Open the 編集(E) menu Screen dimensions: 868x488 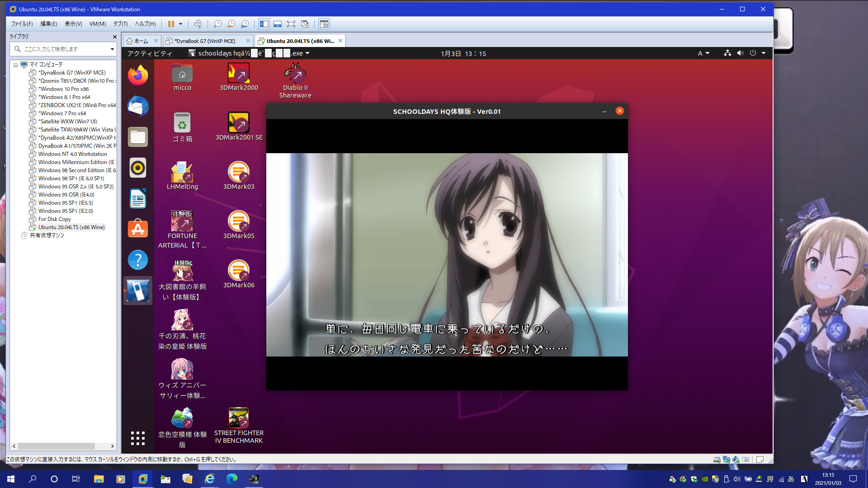point(49,24)
